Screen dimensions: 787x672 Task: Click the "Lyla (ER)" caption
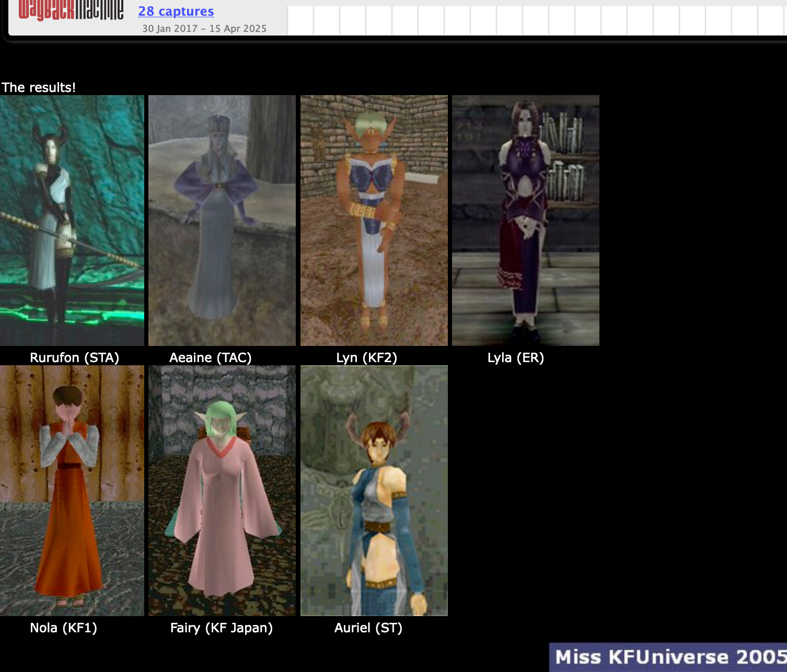coord(516,358)
